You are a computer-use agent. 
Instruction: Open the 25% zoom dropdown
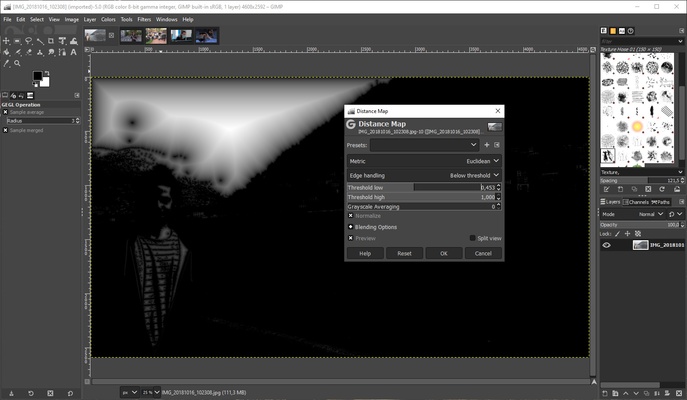[151, 392]
